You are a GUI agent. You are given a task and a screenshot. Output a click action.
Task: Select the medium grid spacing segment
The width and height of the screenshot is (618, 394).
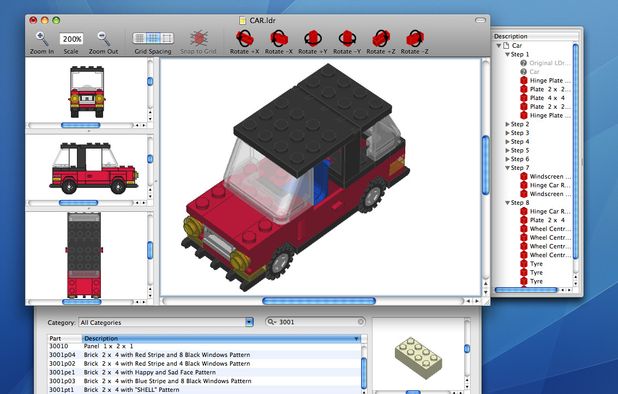coord(153,38)
